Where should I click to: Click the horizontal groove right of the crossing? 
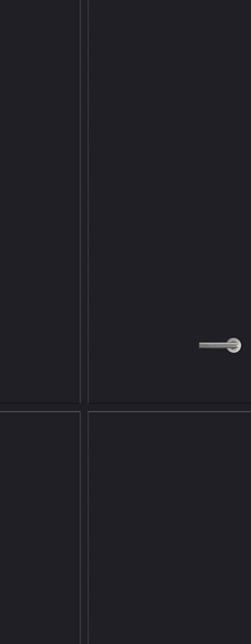click(169, 407)
